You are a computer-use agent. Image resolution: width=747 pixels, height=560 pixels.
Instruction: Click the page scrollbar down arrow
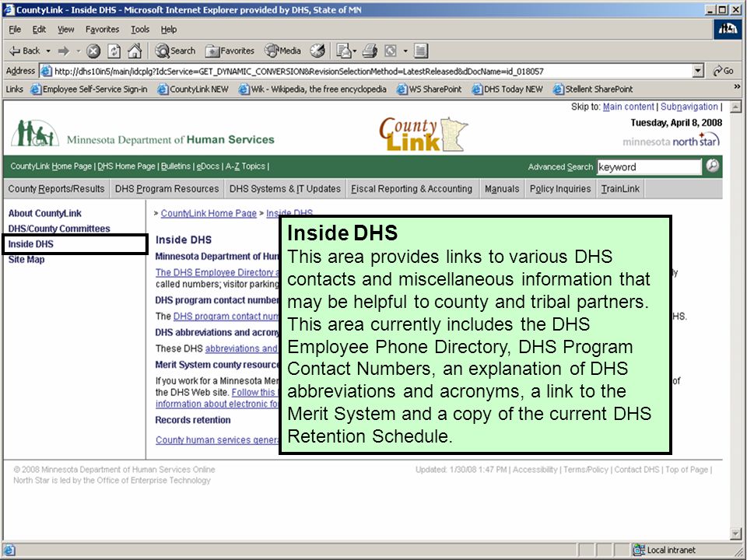[735, 534]
